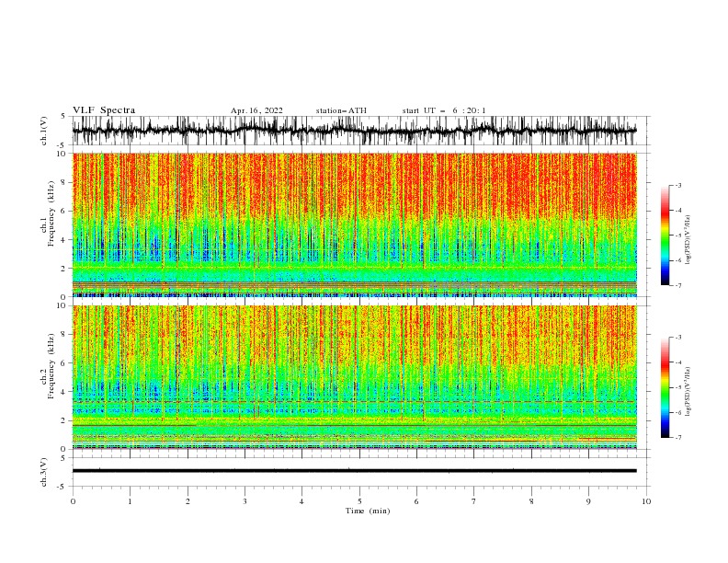728x563 pixels.
Task: Click time axis tick label 6
Action: (416, 501)
